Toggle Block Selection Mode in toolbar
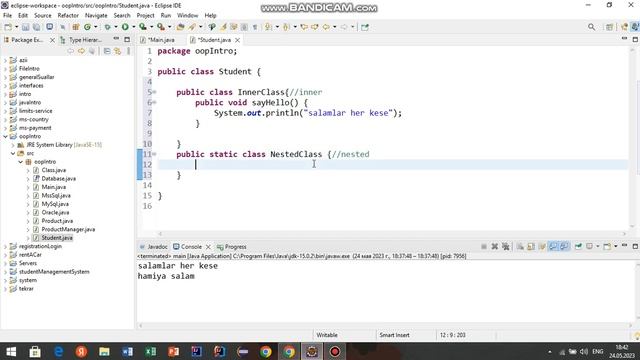Viewport: 640px width, 360px height. 244,27
